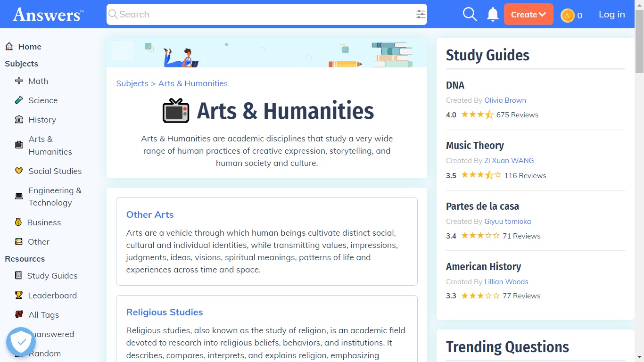
Task: Select Study Guides under Resources
Action: coord(52,276)
